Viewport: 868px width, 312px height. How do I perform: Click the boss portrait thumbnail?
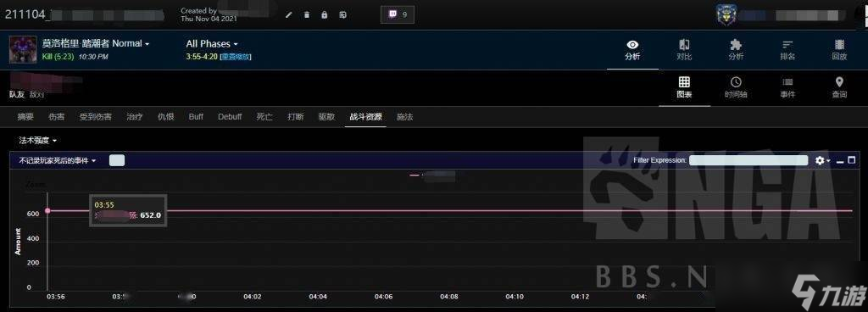point(23,50)
